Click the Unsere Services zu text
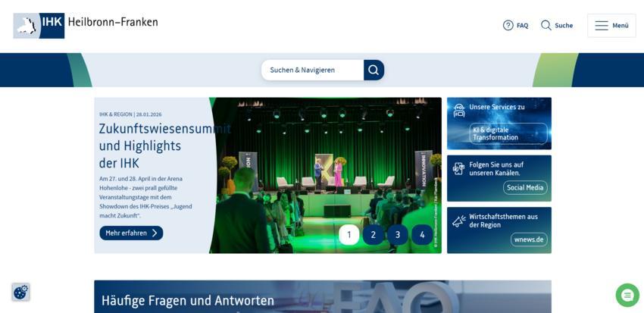Viewport: 644px width, 313px height. tap(497, 107)
